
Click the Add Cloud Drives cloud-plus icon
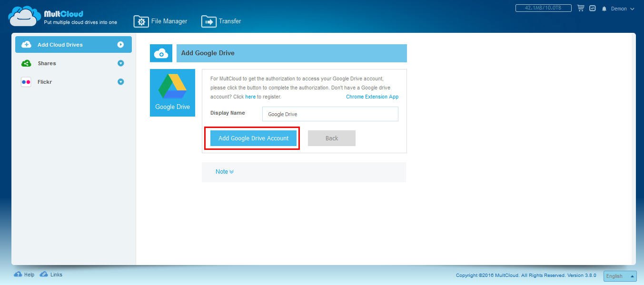coord(26,45)
